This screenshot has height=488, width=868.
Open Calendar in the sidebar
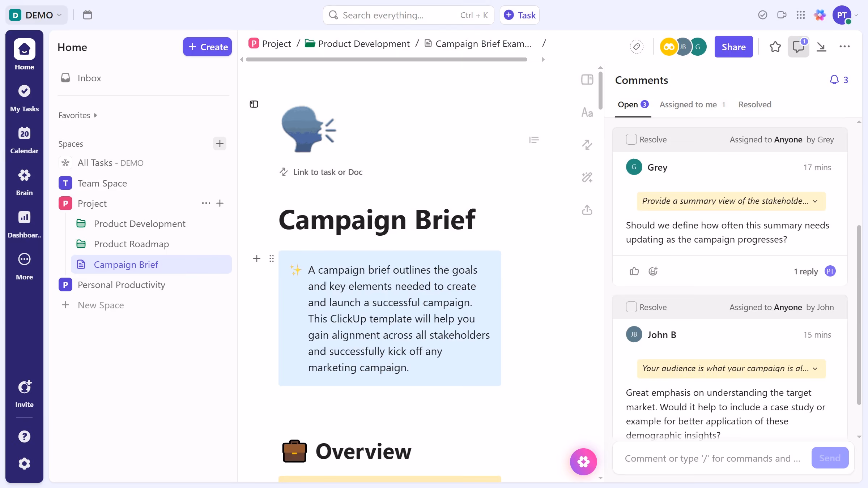24,140
